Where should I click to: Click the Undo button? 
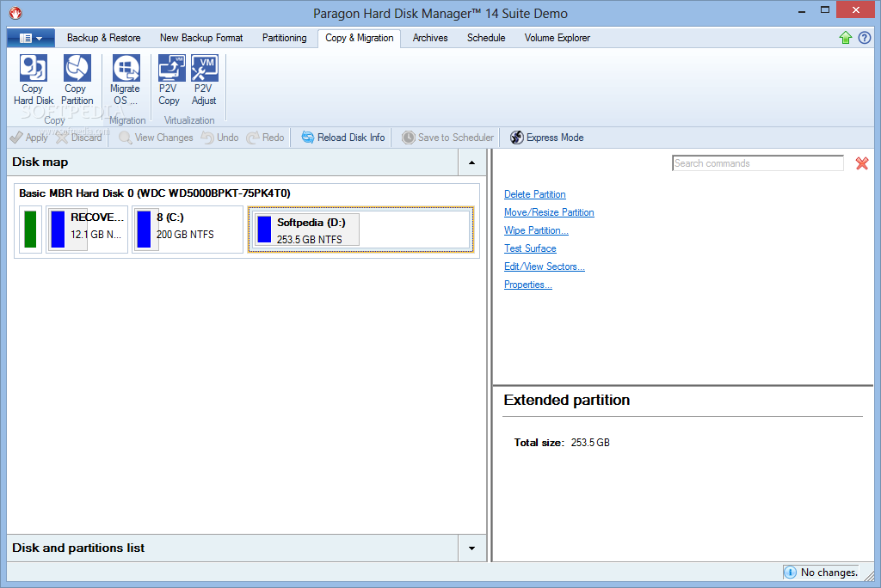[x=219, y=138]
